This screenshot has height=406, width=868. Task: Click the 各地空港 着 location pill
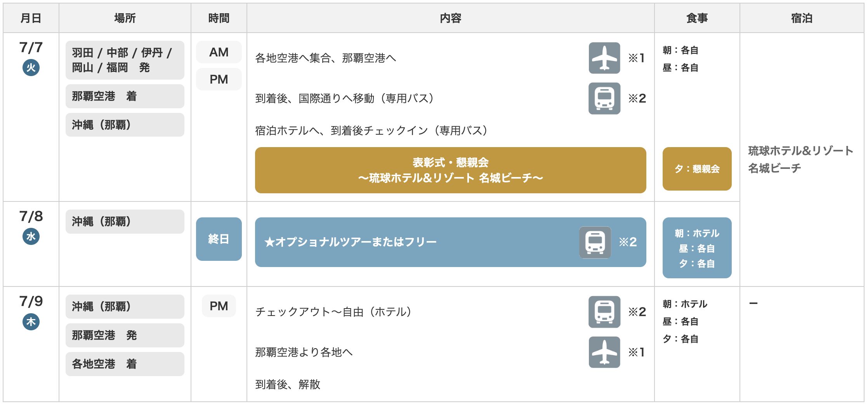[125, 364]
